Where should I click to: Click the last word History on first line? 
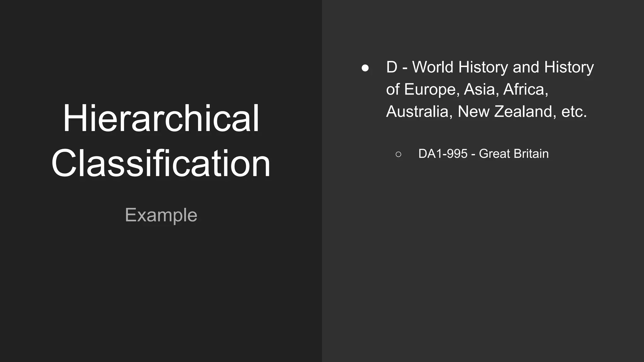(x=569, y=67)
